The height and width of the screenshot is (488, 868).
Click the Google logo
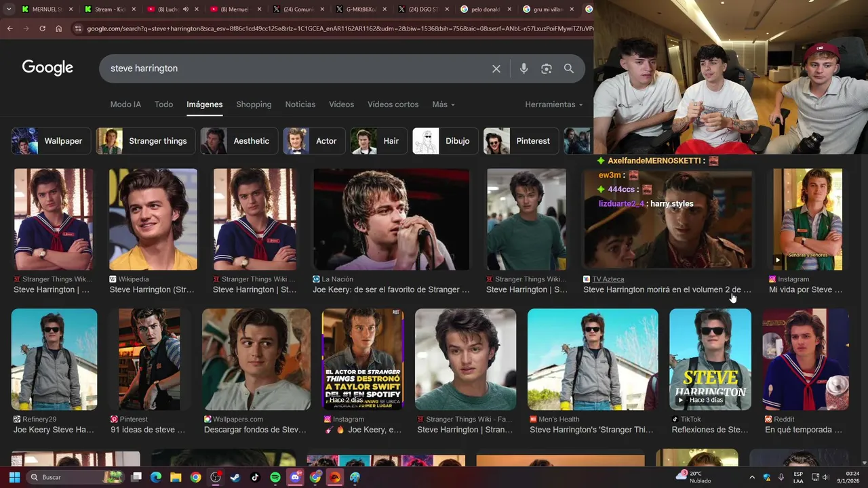[47, 68]
